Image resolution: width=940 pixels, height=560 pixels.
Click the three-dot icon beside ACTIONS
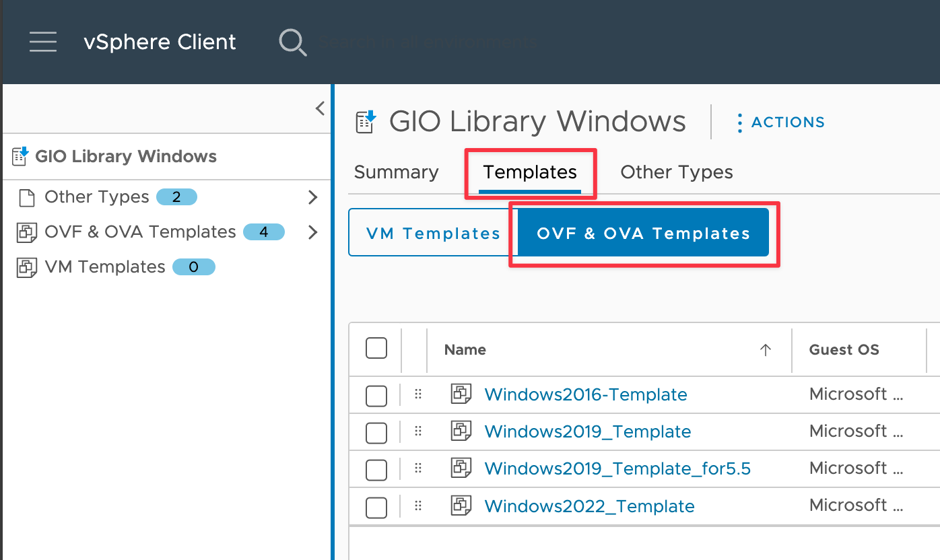point(739,123)
